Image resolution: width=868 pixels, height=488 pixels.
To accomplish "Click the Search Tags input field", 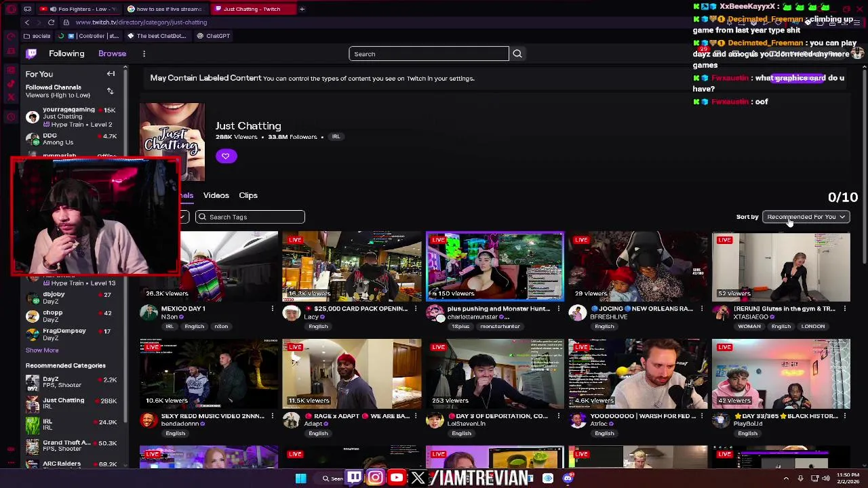I will (250, 217).
